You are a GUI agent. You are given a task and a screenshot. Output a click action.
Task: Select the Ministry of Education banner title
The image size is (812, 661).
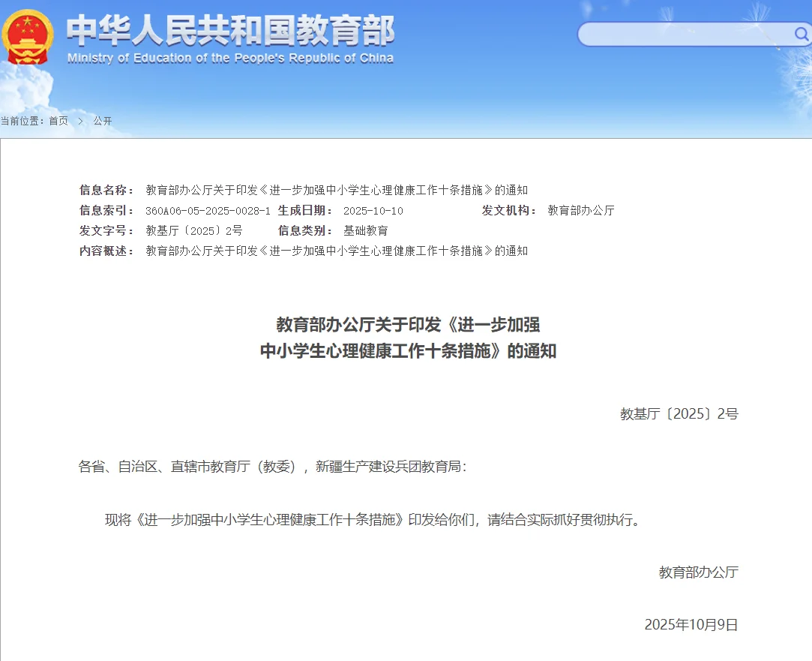(x=231, y=32)
